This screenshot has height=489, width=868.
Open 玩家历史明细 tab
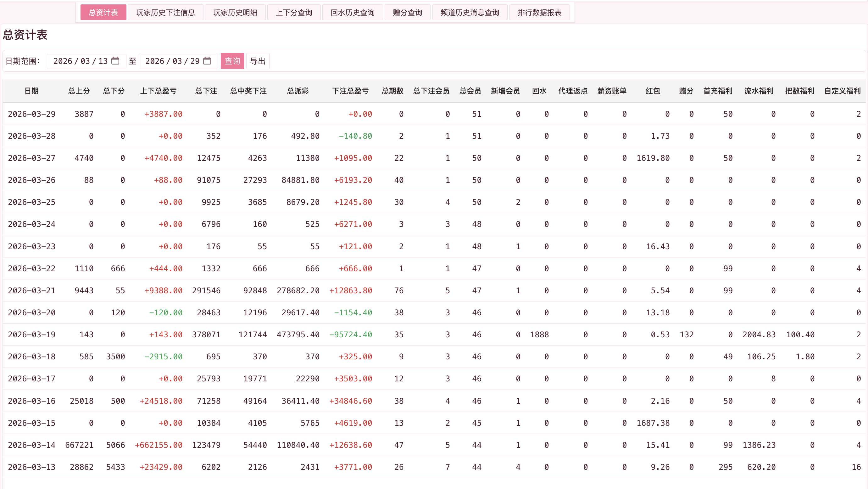click(x=235, y=13)
